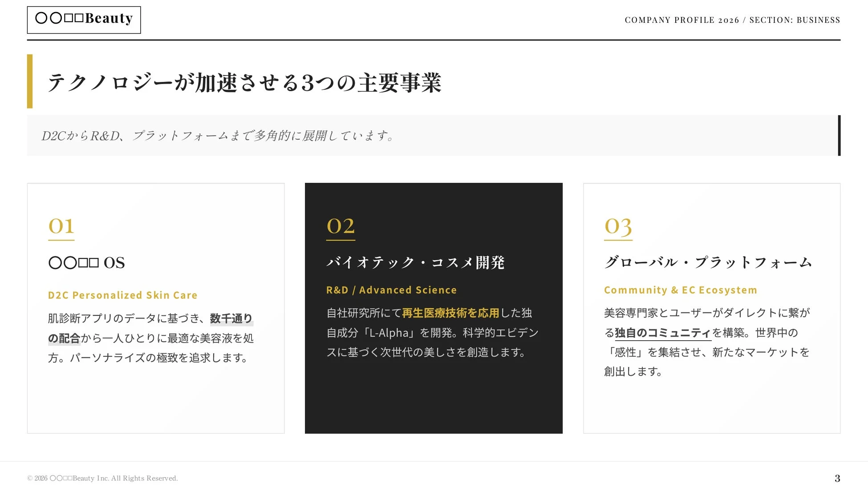Click the 〇〇□□ OS card
The image size is (868, 488).
[155, 307]
